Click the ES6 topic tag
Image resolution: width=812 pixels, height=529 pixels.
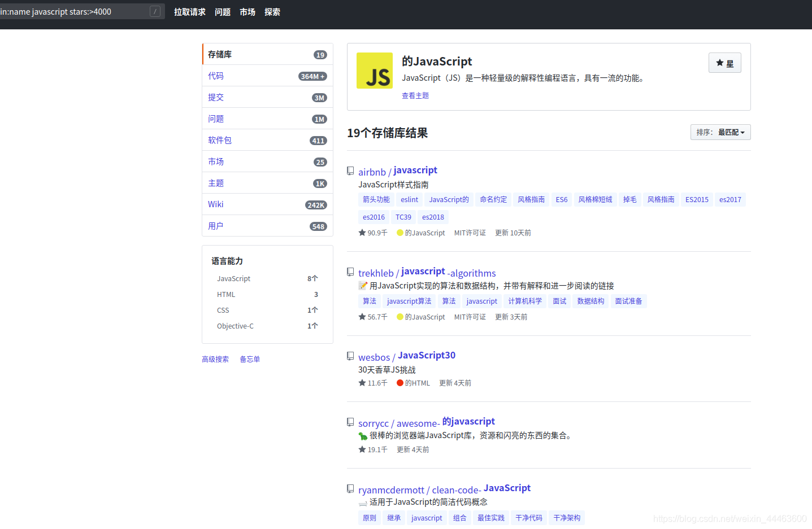coord(562,199)
